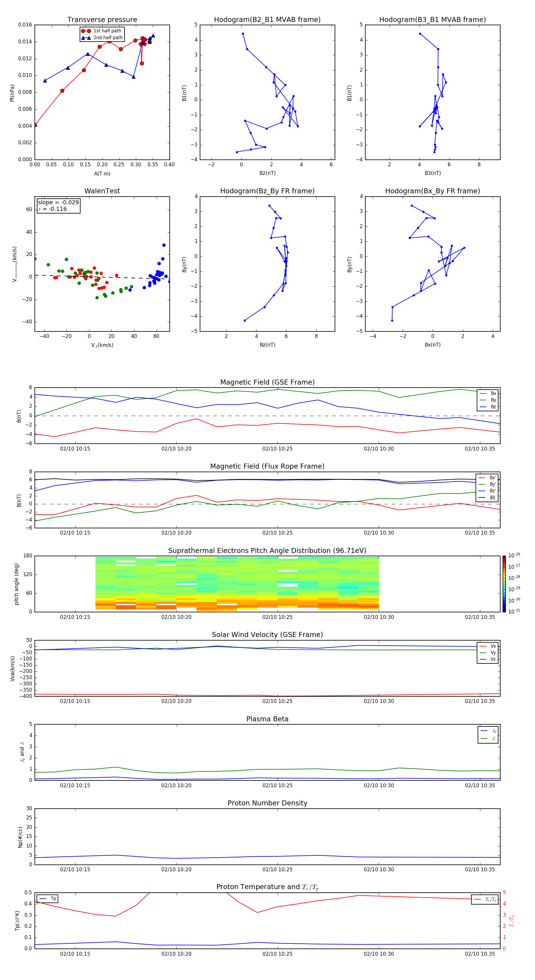Click the "Plasma Beta" title
535x980 pixels.
(267, 719)
